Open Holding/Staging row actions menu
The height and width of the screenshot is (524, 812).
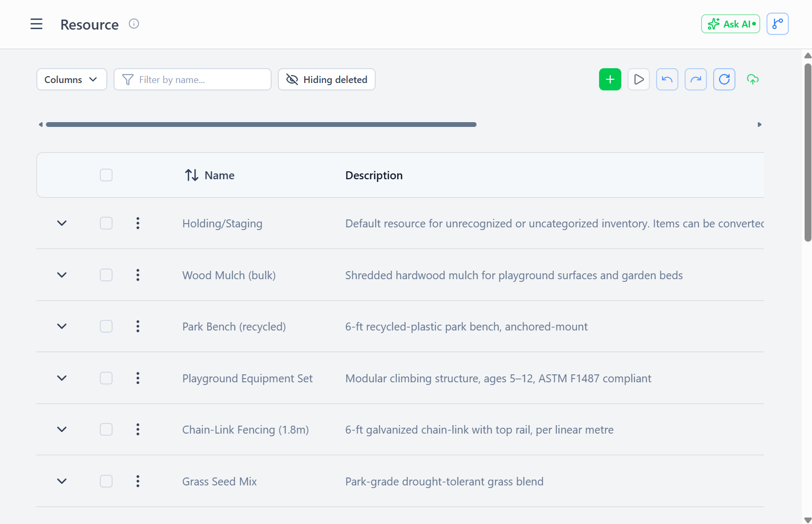[138, 223]
